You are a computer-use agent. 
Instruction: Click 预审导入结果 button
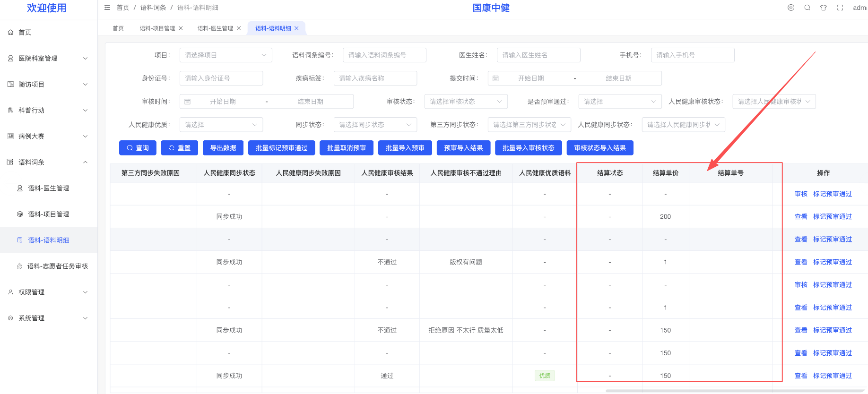pyautogui.click(x=464, y=148)
